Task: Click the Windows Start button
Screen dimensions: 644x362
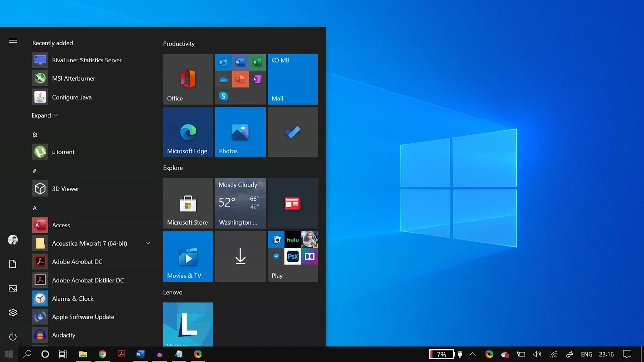Action: click(9, 354)
